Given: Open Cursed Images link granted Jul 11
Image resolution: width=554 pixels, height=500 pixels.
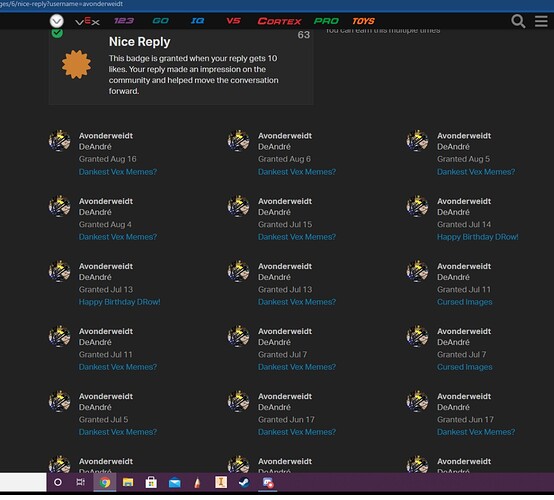Looking at the screenshot, I should coord(464,302).
